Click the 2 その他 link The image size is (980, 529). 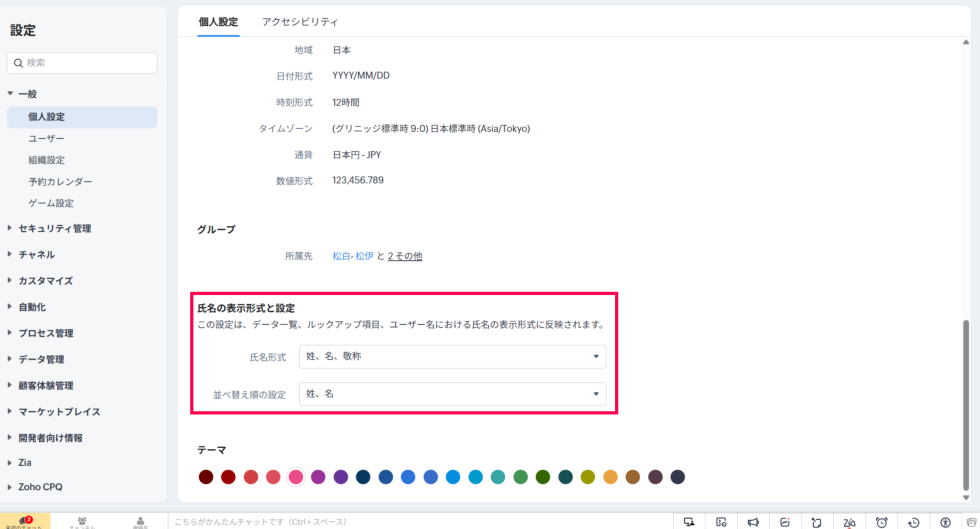click(x=404, y=256)
